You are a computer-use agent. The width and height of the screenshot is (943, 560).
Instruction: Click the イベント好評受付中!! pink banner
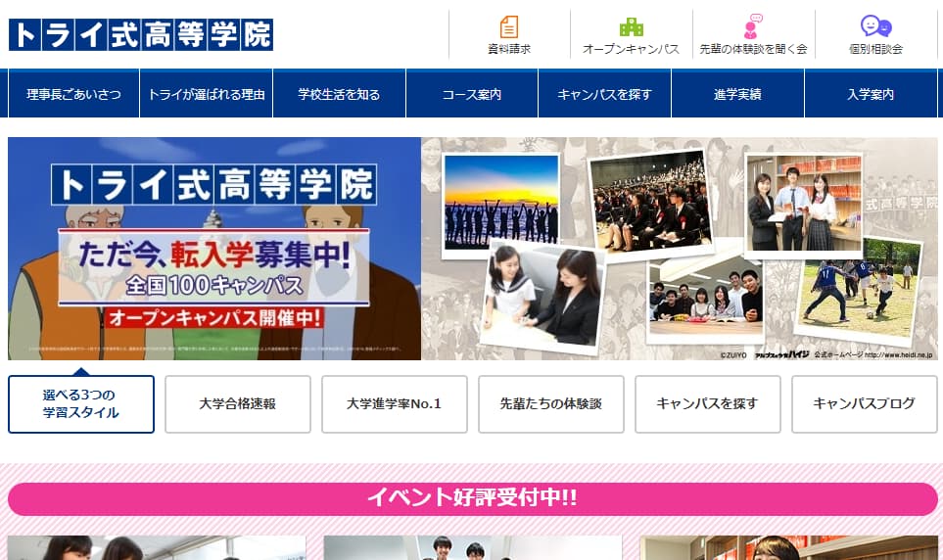coord(473,498)
